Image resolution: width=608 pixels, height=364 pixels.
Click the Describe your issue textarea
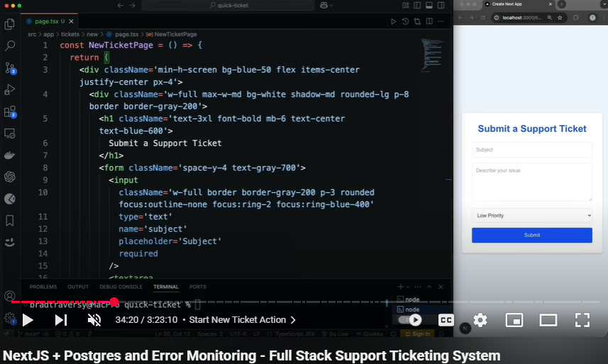pyautogui.click(x=531, y=182)
